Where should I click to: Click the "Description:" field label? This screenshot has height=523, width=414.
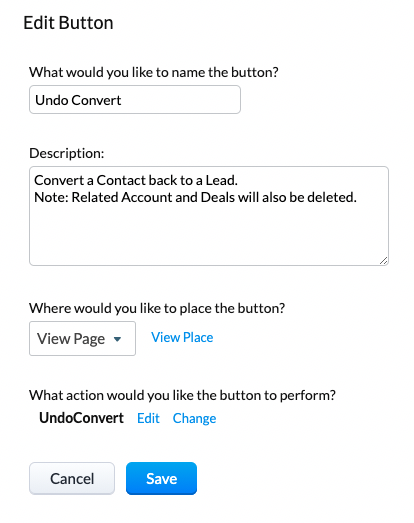[x=67, y=153]
